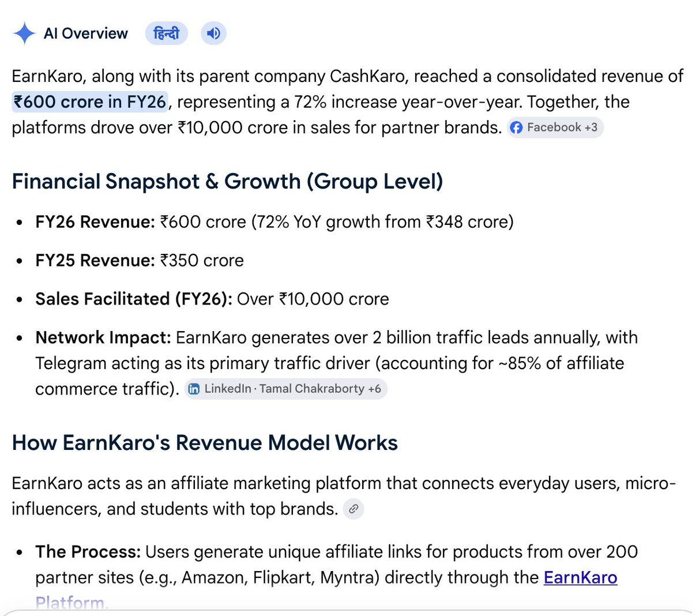Viewport: 692px width, 616px height.
Task: Click the link icon after 'top brands.'
Action: tap(353, 509)
